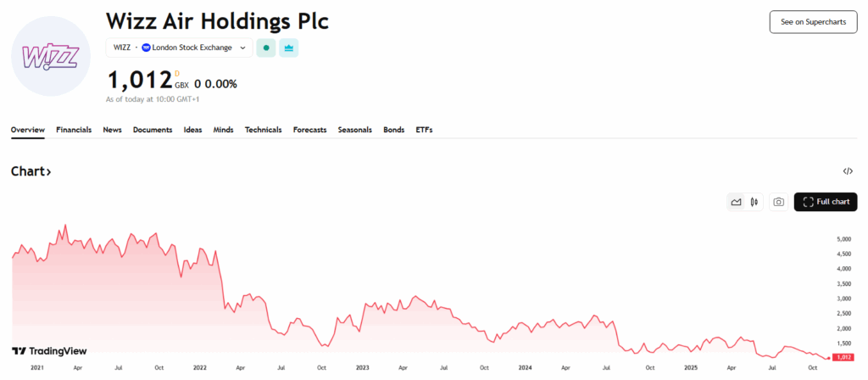Open the Financials tab
This screenshot has width=868, height=380.
[74, 130]
